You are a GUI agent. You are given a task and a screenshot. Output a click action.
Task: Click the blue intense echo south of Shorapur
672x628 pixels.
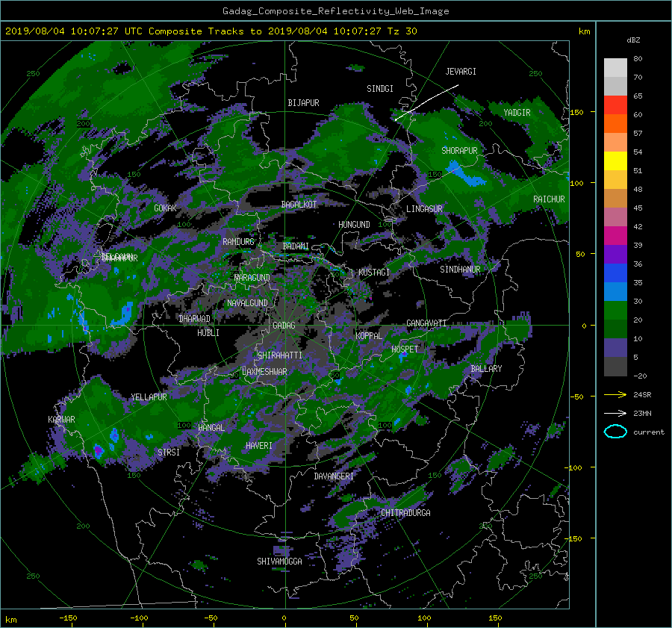(466, 175)
